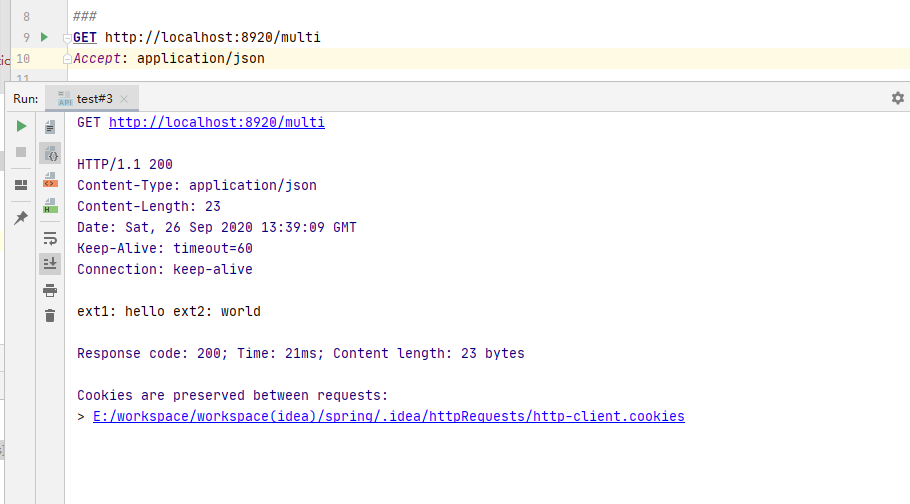Collapse the GET request fold marker
This screenshot has width=910, height=504.
(67, 38)
